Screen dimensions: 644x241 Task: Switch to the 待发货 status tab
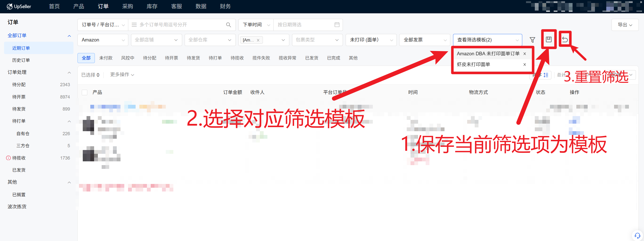[193, 58]
